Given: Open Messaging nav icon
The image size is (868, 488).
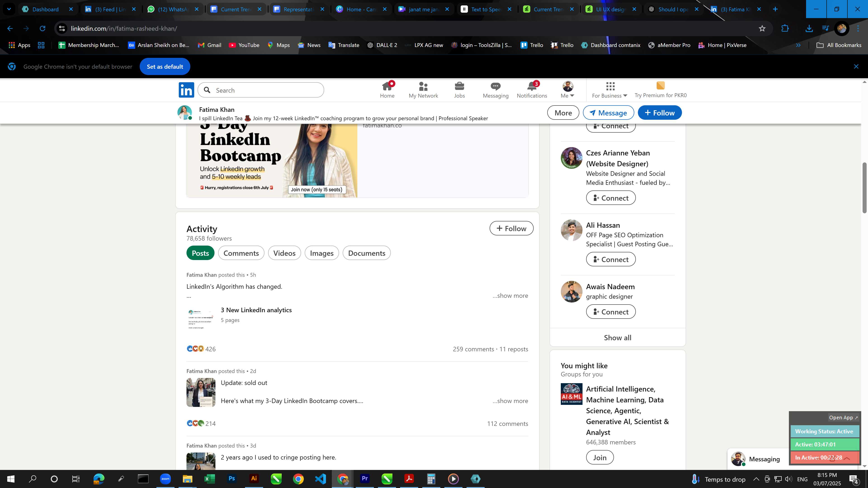Looking at the screenshot, I should pos(495,90).
